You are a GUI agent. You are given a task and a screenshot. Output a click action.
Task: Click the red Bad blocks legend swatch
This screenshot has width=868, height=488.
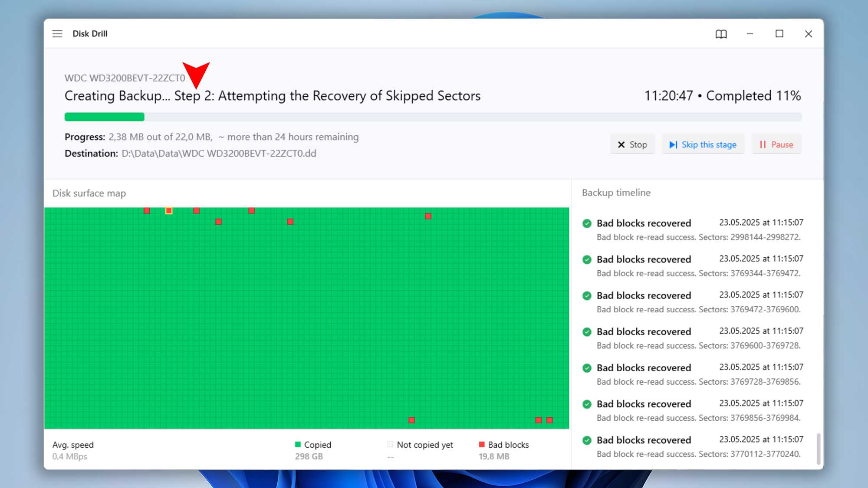click(482, 444)
